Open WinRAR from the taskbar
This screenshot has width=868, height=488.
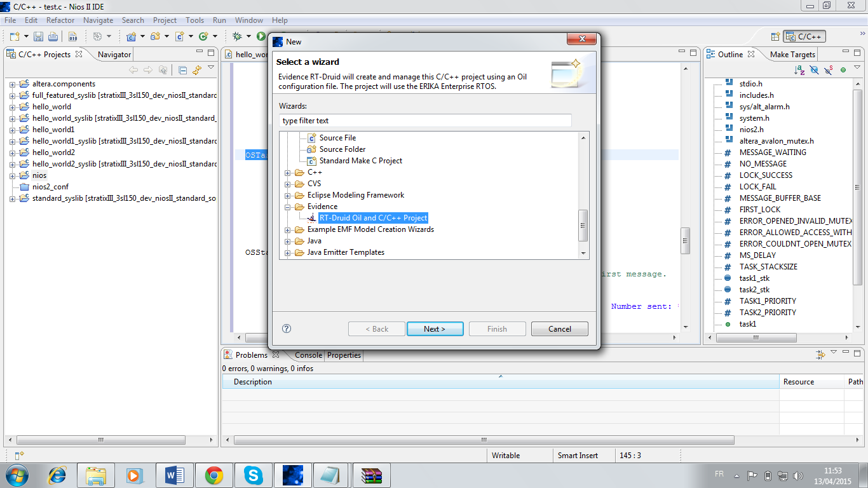tap(372, 475)
